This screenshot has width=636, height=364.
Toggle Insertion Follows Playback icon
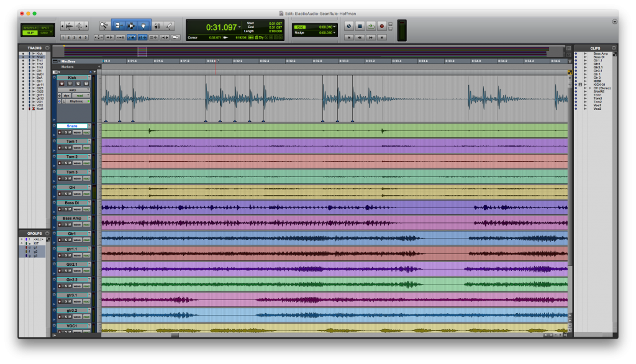165,37
